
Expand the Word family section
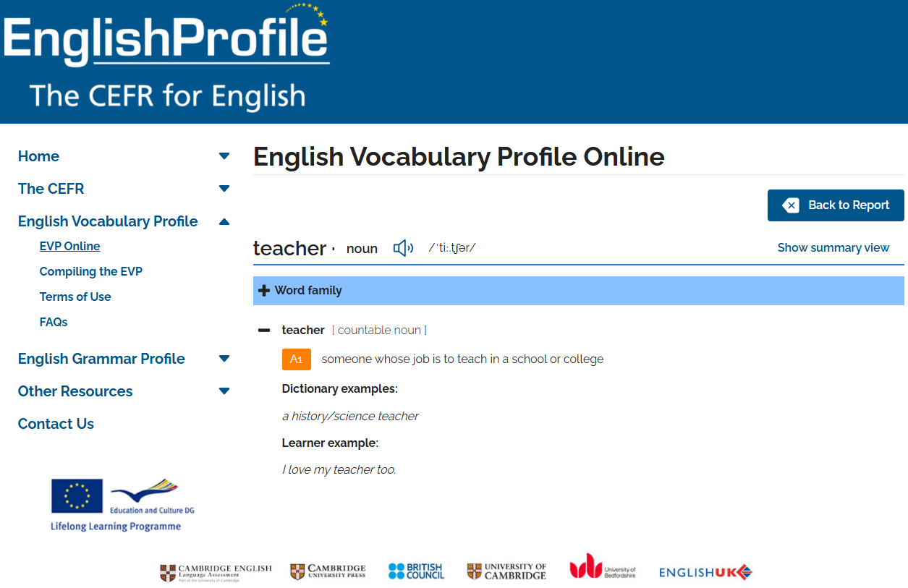263,290
